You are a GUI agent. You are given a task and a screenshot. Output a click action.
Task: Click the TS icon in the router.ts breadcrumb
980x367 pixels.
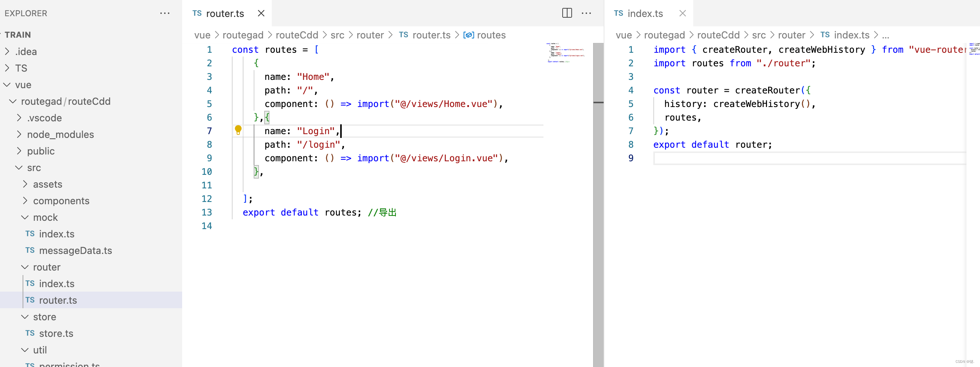tap(403, 35)
